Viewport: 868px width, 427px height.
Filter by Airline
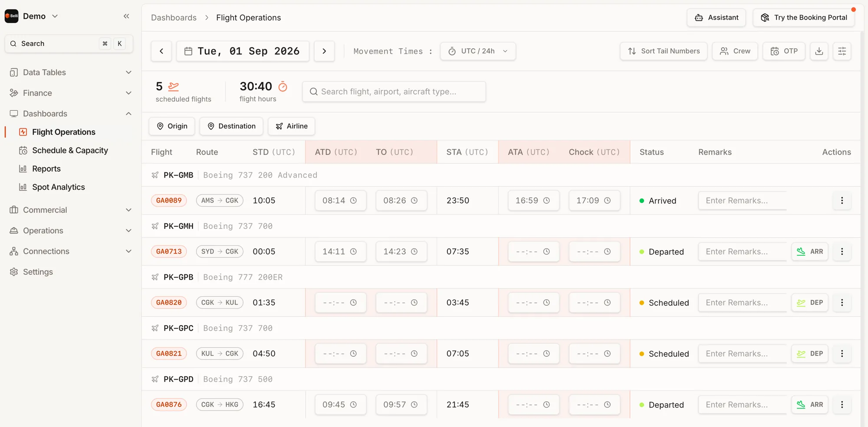pyautogui.click(x=291, y=126)
